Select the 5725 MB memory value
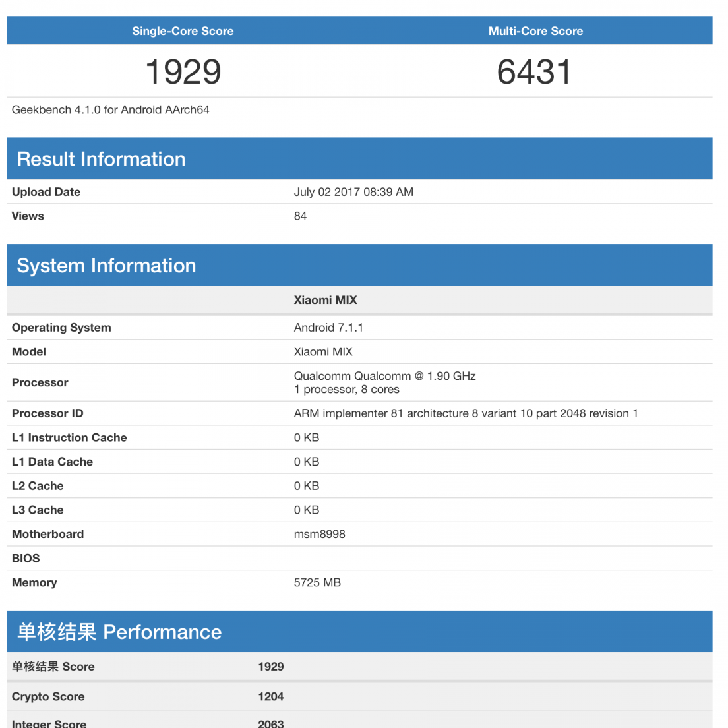 coord(317,583)
